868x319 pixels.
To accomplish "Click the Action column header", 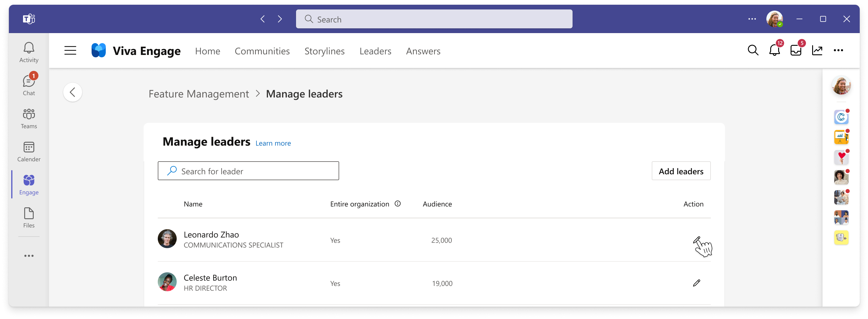I will pos(693,204).
